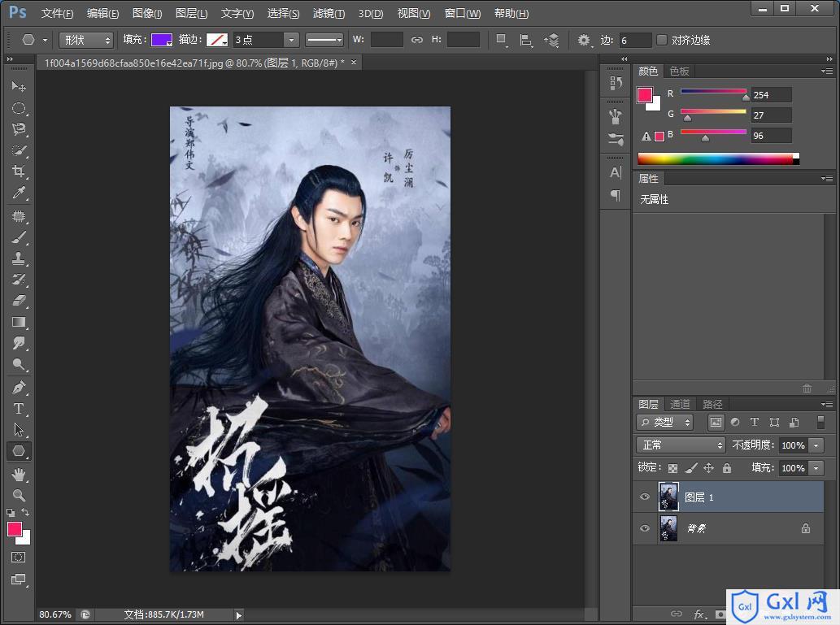840x625 pixels.
Task: Select the Eyedropper tool
Action: tap(19, 193)
